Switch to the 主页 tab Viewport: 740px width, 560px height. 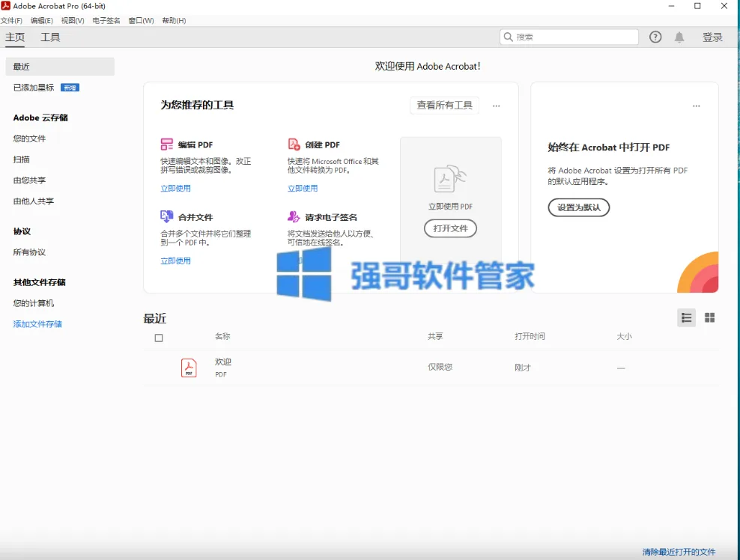tap(15, 37)
